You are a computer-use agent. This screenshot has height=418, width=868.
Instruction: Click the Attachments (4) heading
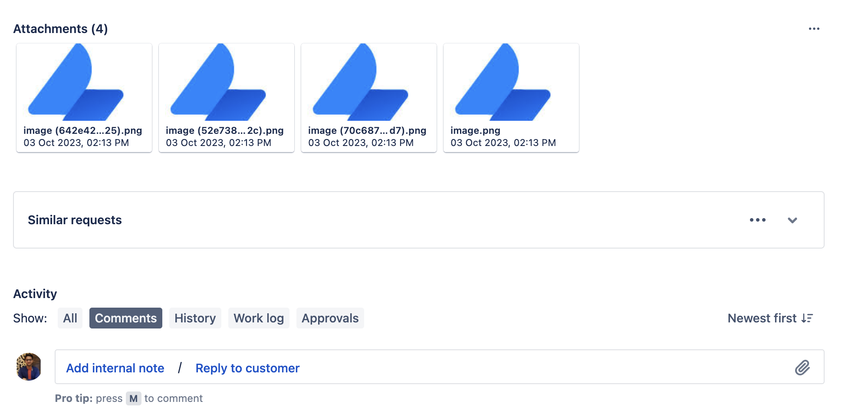(60, 29)
